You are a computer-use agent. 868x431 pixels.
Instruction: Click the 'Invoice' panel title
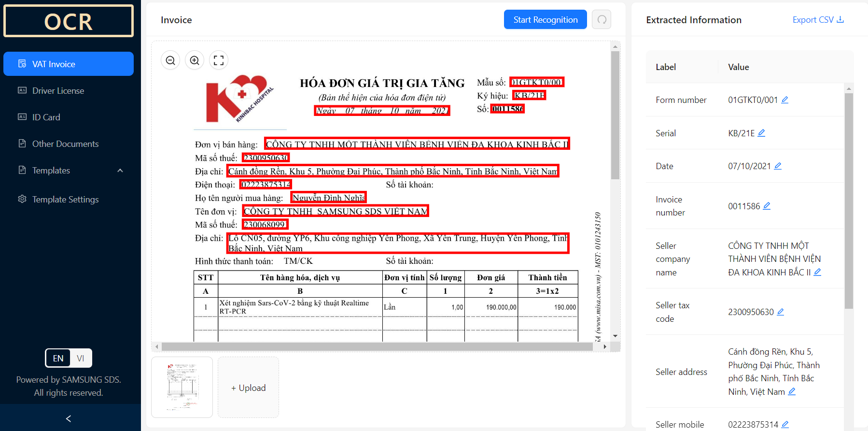coord(176,20)
